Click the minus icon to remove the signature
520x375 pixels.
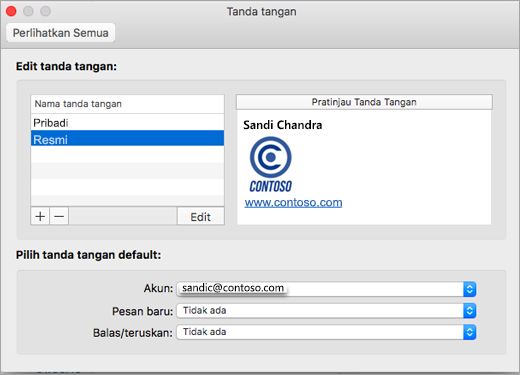[x=59, y=216]
